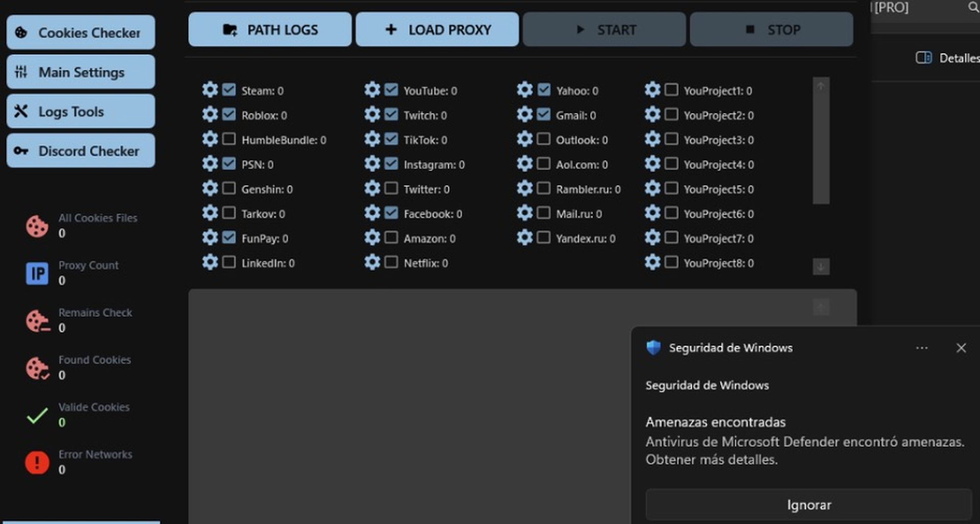Enable the Amazon checkbox
980x524 pixels.
(391, 237)
